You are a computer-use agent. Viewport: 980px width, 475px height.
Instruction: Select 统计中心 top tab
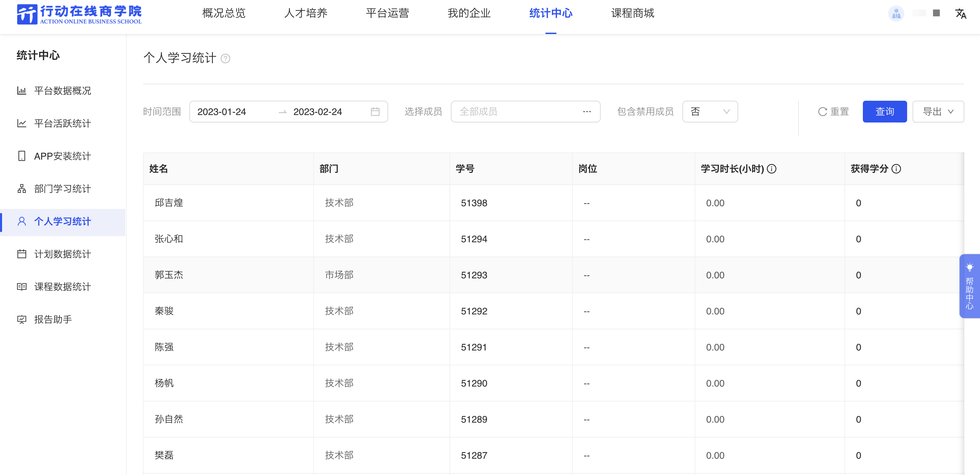[551, 14]
